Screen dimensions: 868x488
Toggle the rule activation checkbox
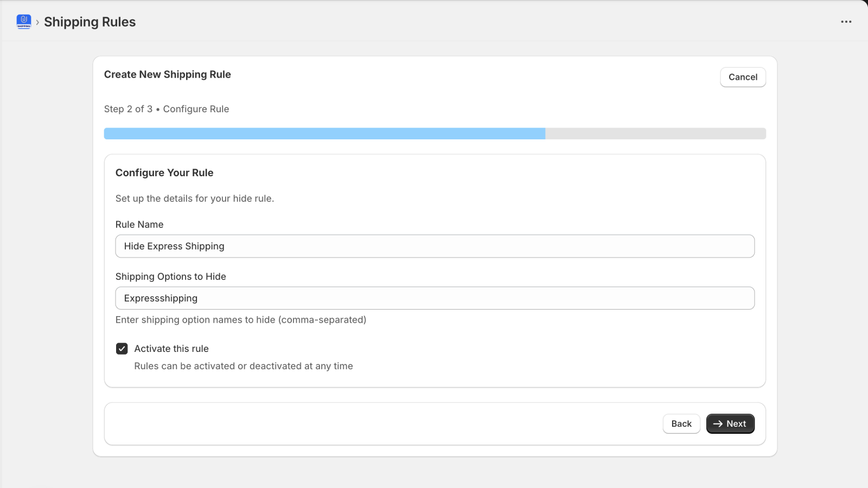click(122, 348)
